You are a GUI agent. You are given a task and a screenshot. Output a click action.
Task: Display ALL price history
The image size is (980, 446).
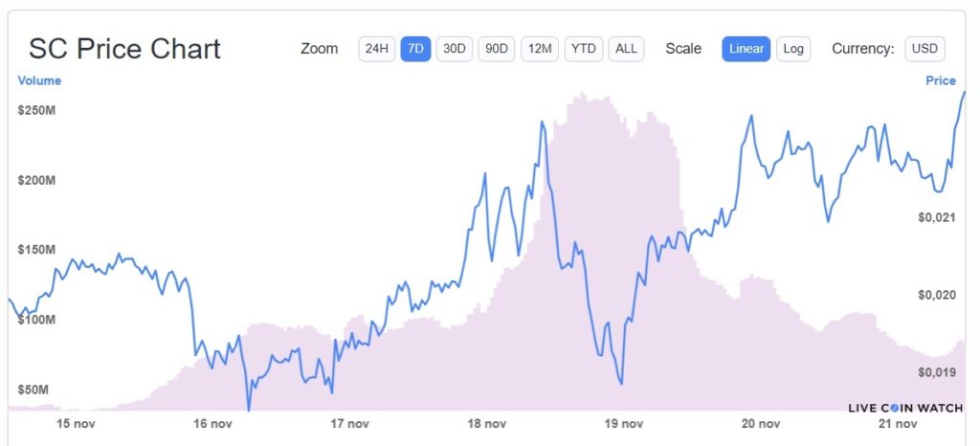click(x=626, y=49)
